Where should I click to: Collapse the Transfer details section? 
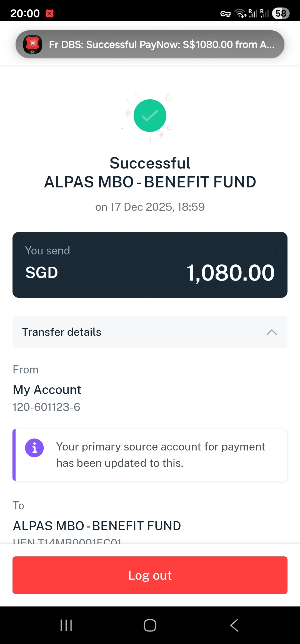(150, 332)
